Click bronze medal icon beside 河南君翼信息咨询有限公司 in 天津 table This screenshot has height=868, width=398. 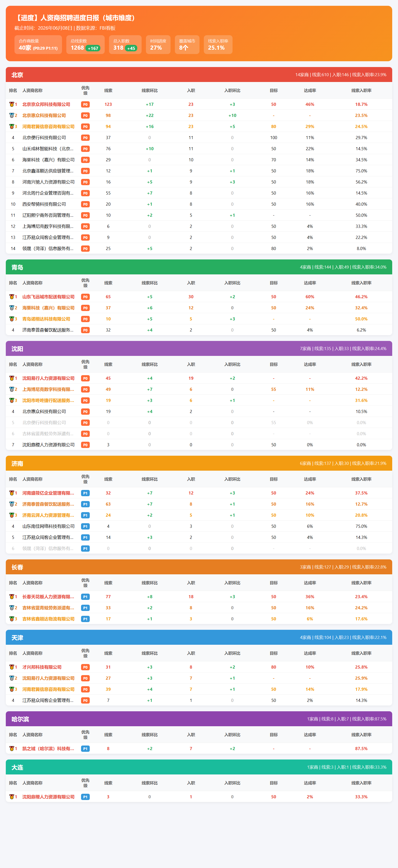tap(12, 689)
